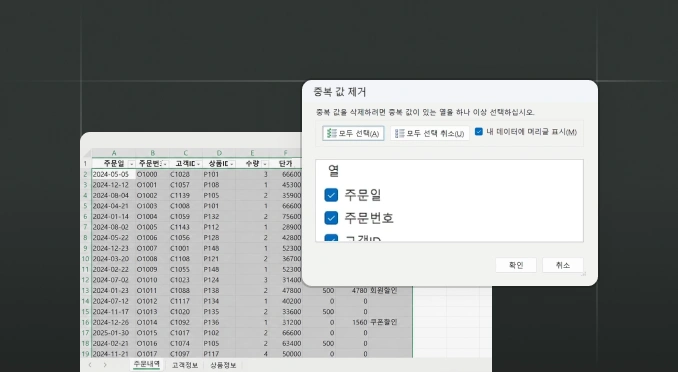Click price cell 45300
This screenshot has width=678, height=372.
285,185
